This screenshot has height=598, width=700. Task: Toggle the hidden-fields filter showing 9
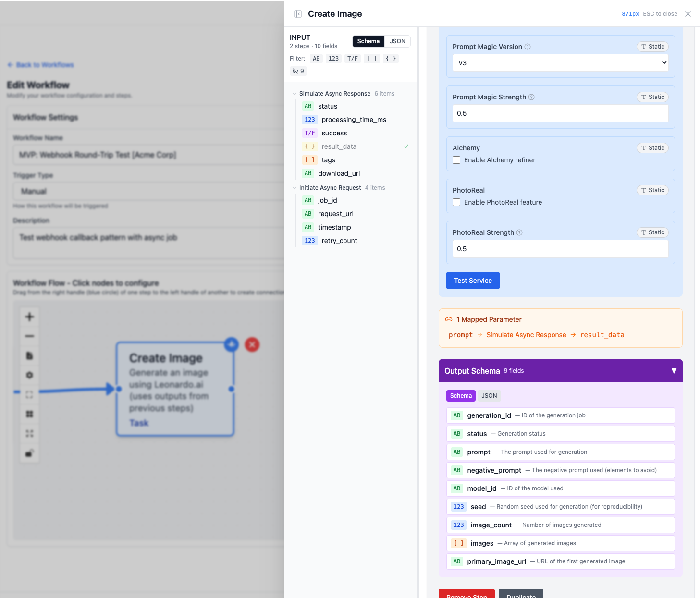click(x=298, y=71)
